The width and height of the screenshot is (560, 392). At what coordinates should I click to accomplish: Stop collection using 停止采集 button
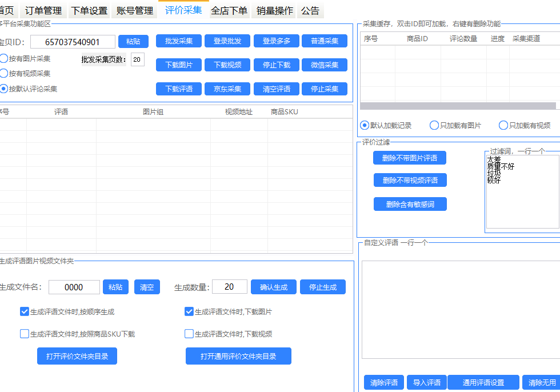(x=325, y=89)
